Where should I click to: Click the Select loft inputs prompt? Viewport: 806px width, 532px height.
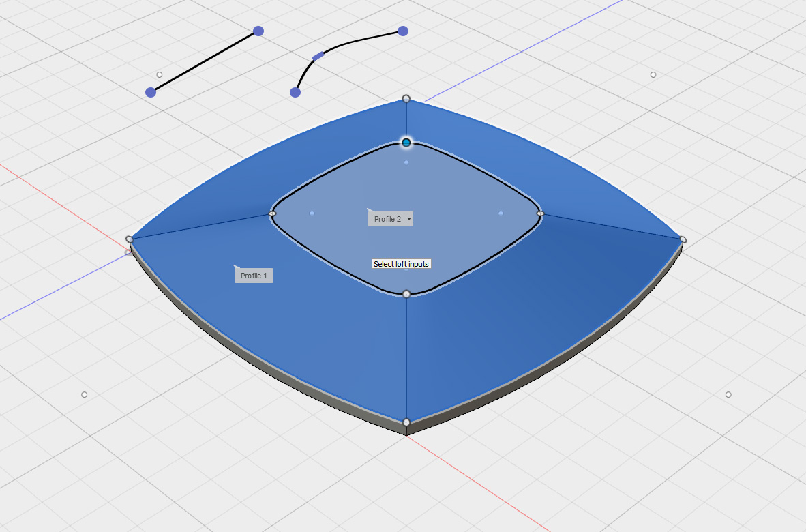coord(401,263)
